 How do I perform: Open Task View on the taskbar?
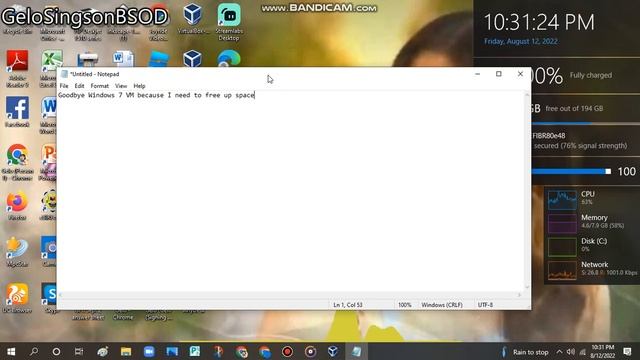click(79, 351)
